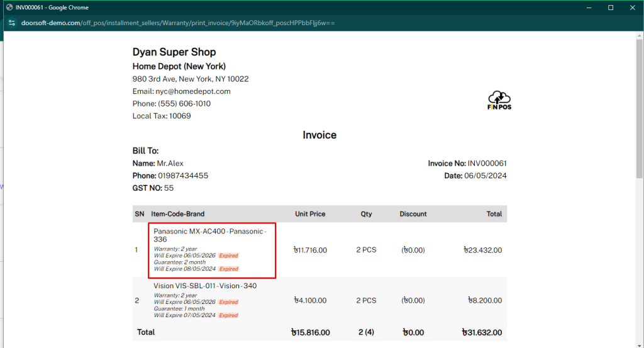The image size is (644, 348).
Task: Close the INV000061 Chrome window
Action: point(633,8)
